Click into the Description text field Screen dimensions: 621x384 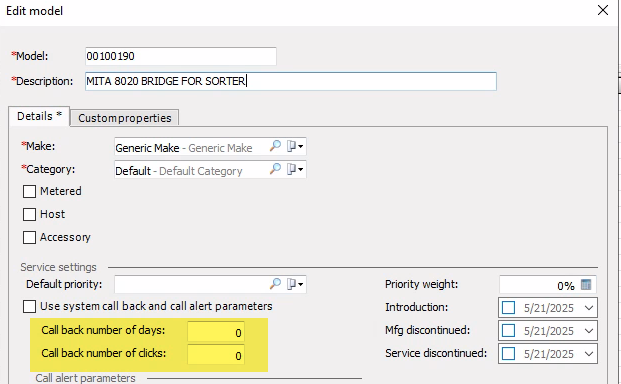pyautogui.click(x=291, y=81)
